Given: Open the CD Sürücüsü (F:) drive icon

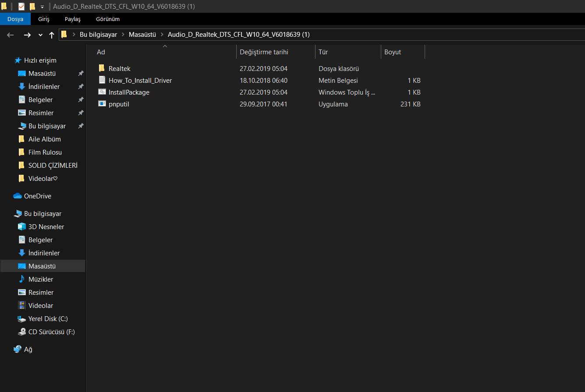Looking at the screenshot, I should 22,332.
